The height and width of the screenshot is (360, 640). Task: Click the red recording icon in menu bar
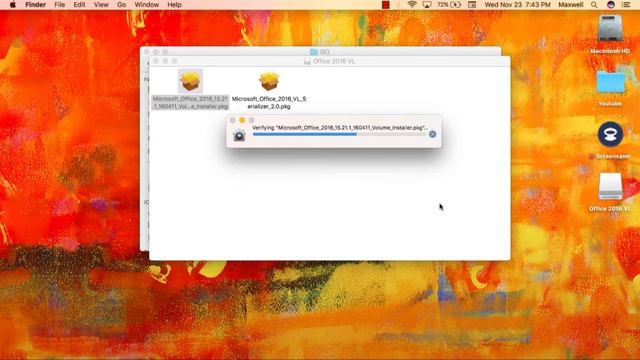[x=385, y=5]
